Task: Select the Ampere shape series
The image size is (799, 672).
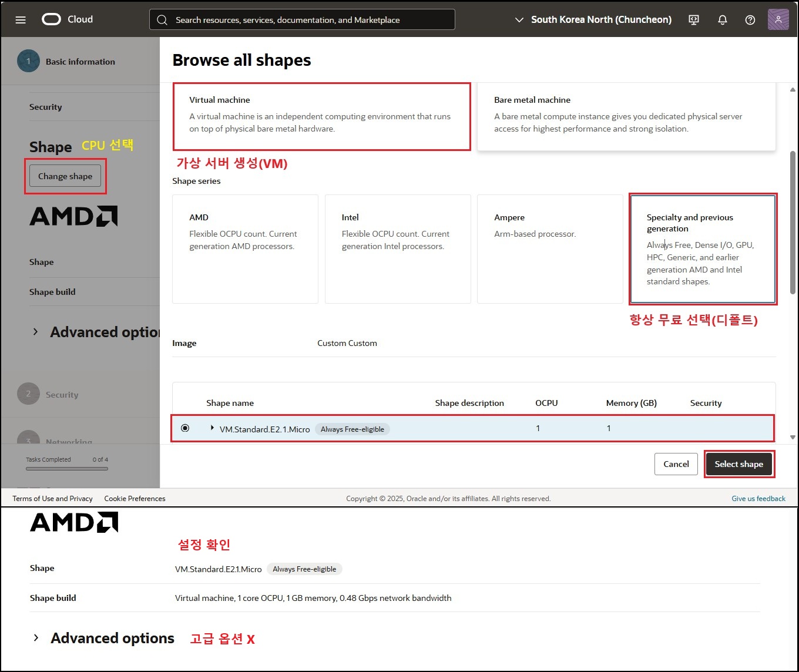Action: click(x=550, y=249)
